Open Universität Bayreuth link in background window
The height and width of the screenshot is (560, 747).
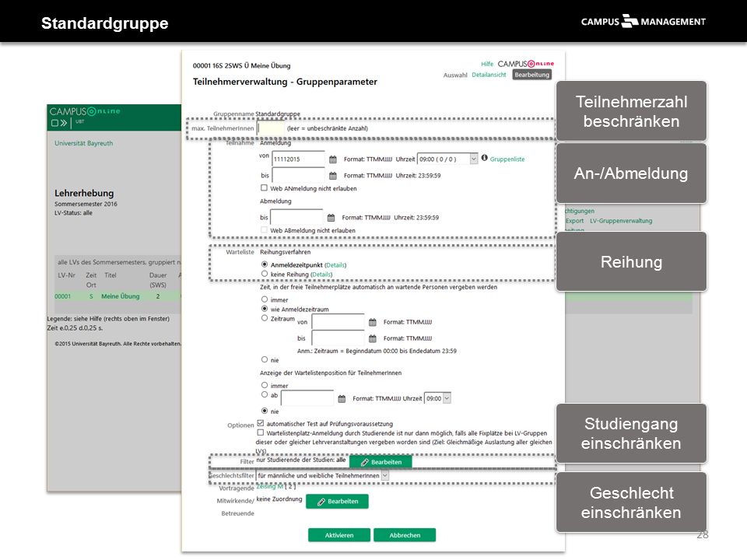(x=84, y=143)
